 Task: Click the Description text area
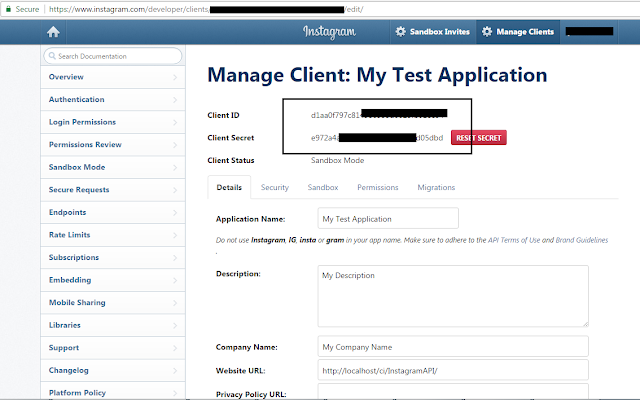(453, 296)
